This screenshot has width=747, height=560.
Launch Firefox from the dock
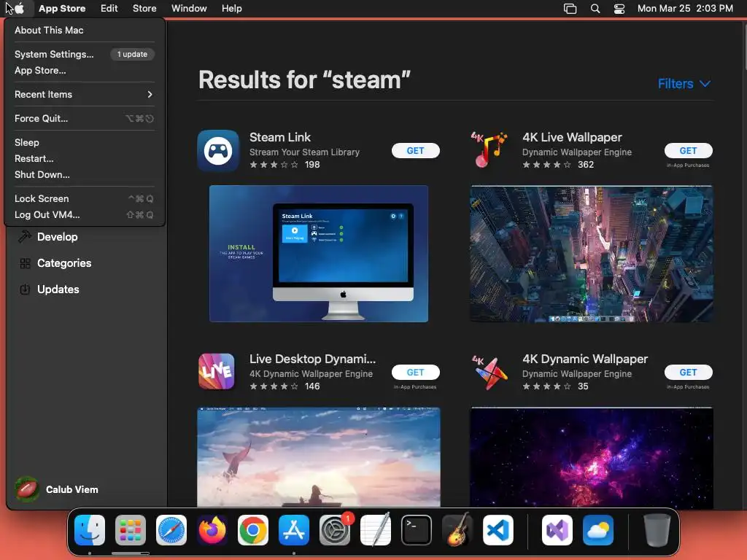(212, 530)
